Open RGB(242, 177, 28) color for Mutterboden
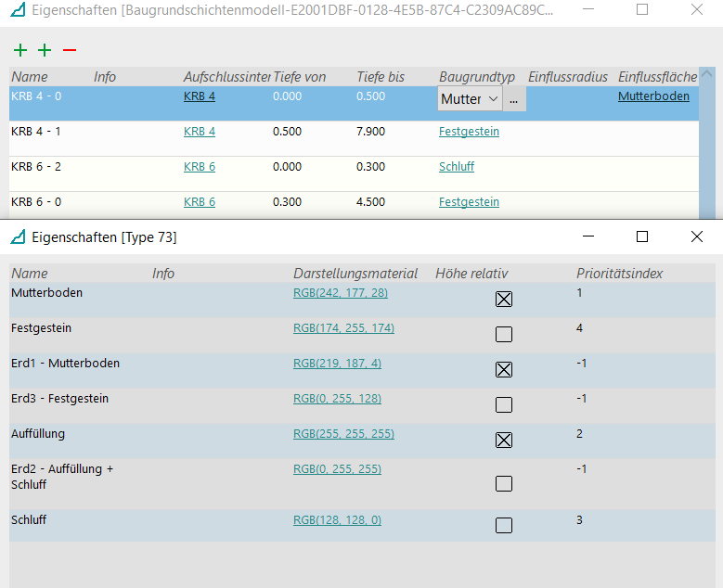 click(x=341, y=293)
